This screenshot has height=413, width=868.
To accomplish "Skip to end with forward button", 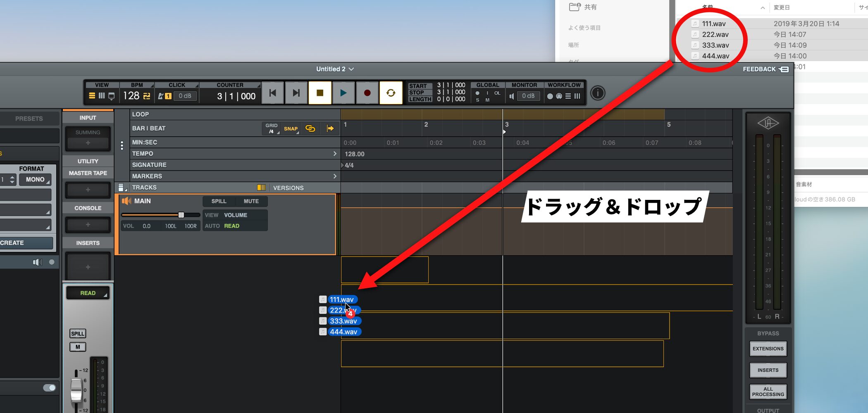I will coord(296,93).
